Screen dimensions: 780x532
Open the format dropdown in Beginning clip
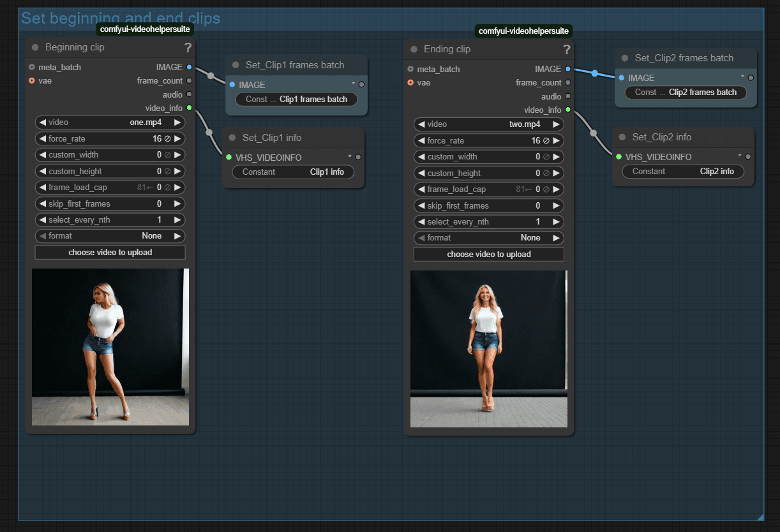point(110,236)
